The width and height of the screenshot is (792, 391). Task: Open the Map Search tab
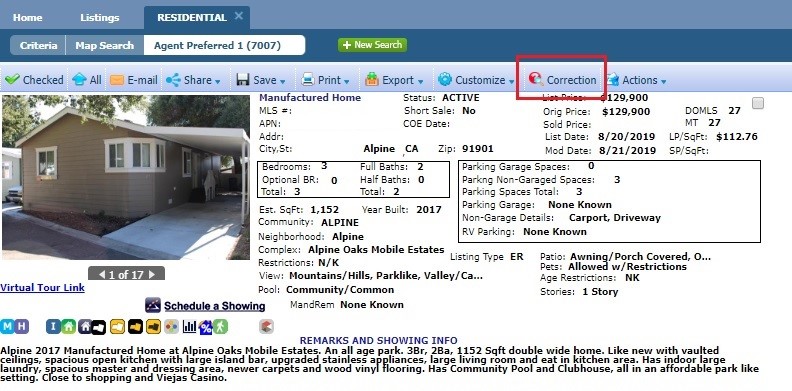(105, 45)
